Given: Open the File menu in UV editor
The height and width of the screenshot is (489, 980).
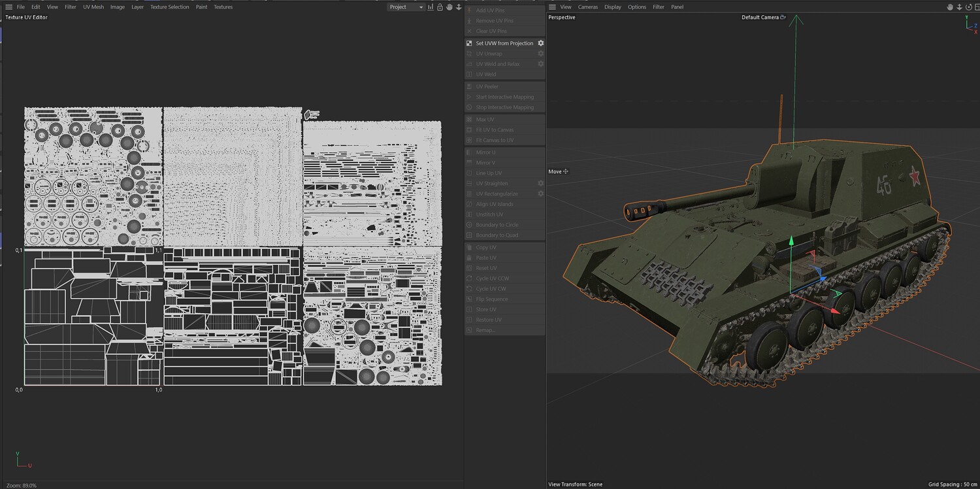Looking at the screenshot, I should pyautogui.click(x=21, y=7).
